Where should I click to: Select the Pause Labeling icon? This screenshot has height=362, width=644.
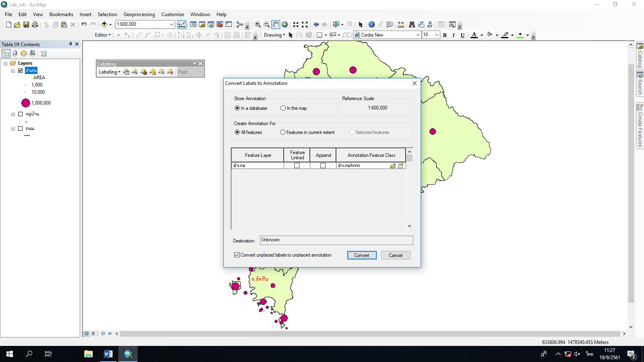point(161,72)
